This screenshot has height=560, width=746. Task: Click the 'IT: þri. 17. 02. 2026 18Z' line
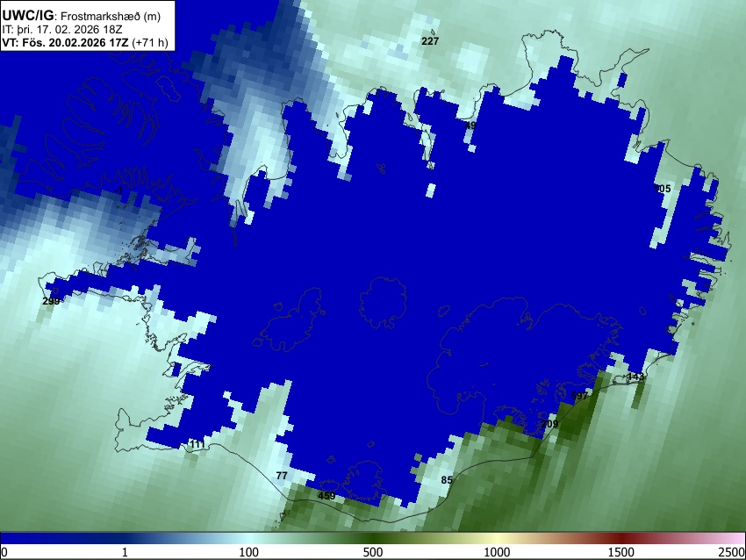coord(61,30)
